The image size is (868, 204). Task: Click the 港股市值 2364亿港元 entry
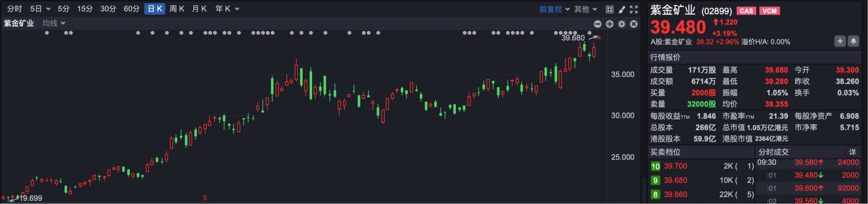coord(755,139)
